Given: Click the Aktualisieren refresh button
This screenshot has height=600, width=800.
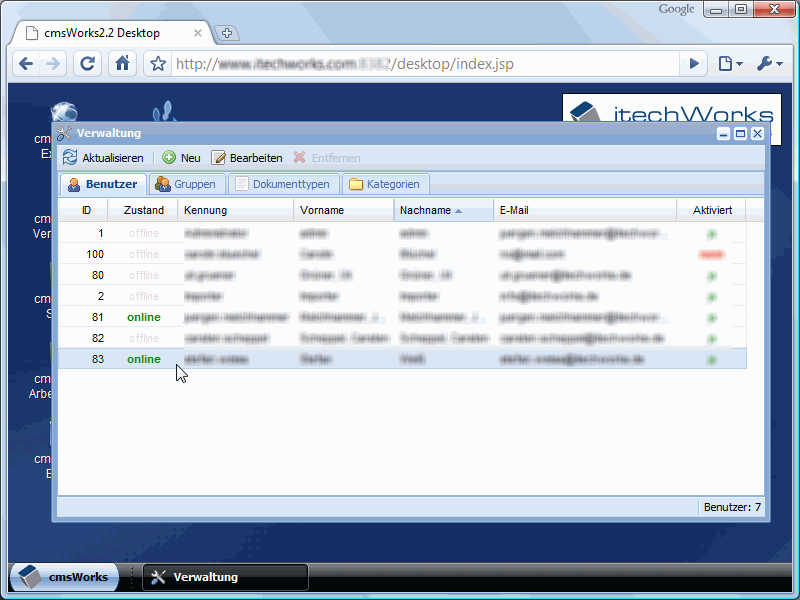Looking at the screenshot, I should tap(103, 158).
